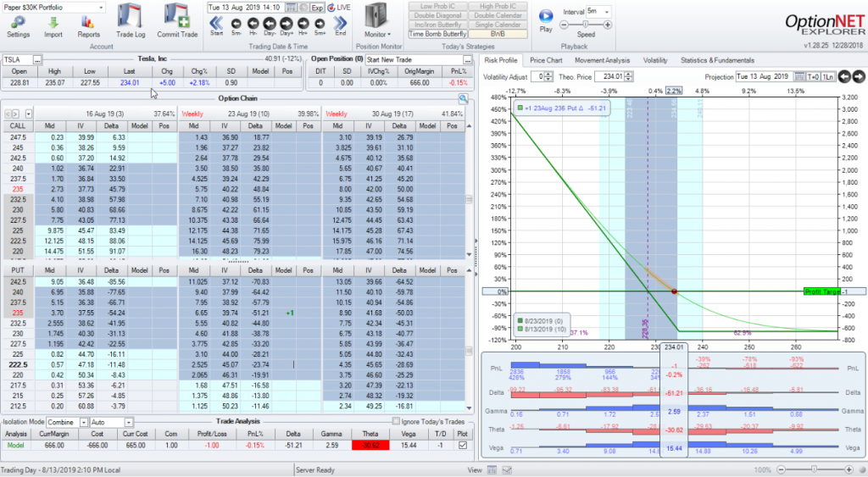868x477 pixels.
Task: Toggle the Exp expiration button
Action: (317, 8)
